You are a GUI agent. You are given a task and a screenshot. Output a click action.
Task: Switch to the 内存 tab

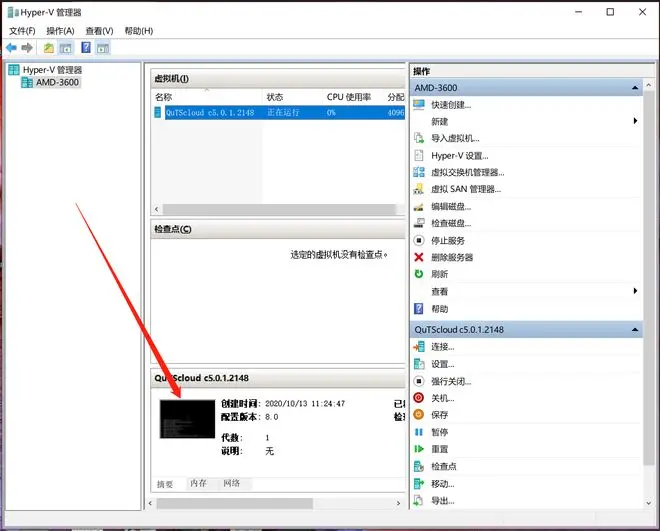point(198,483)
